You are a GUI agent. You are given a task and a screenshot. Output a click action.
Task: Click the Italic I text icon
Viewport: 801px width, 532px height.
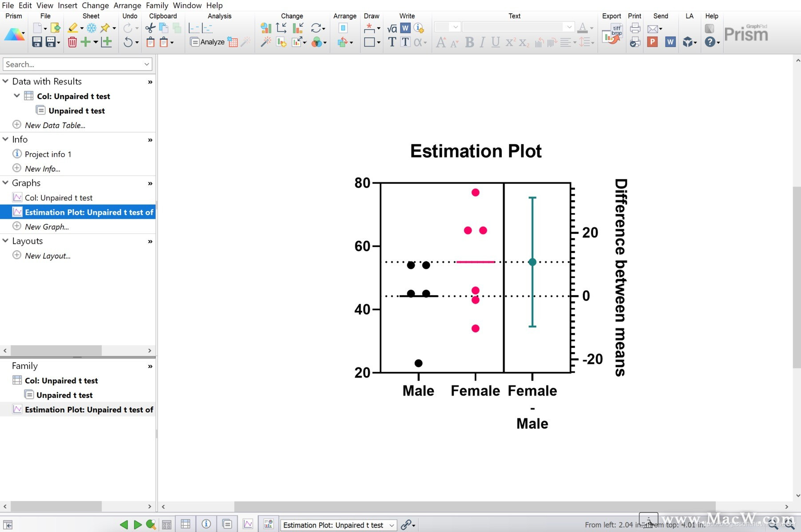click(482, 42)
